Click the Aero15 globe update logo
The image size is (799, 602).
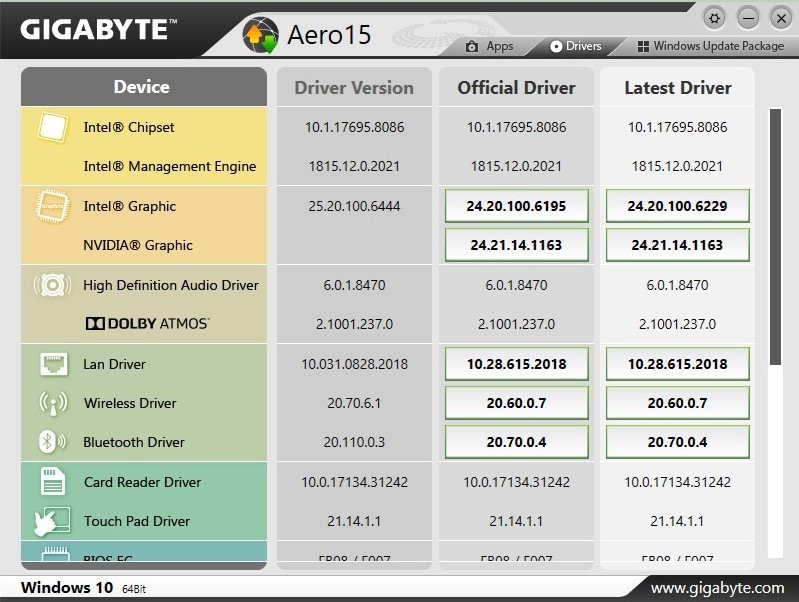point(260,35)
